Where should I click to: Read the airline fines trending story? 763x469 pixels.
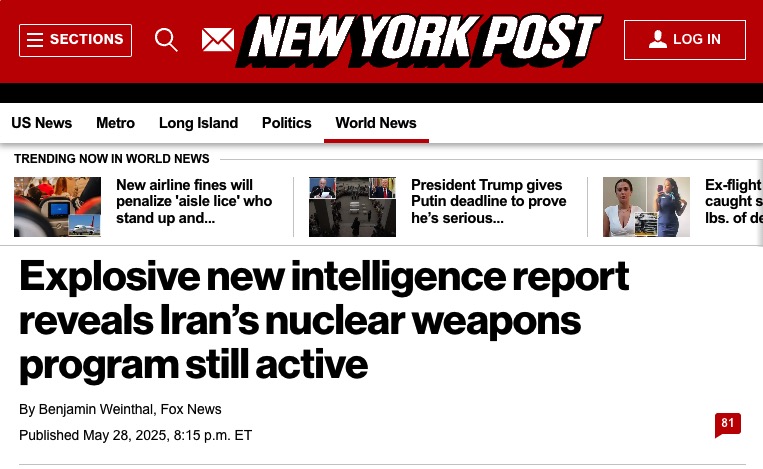pyautogui.click(x=194, y=201)
